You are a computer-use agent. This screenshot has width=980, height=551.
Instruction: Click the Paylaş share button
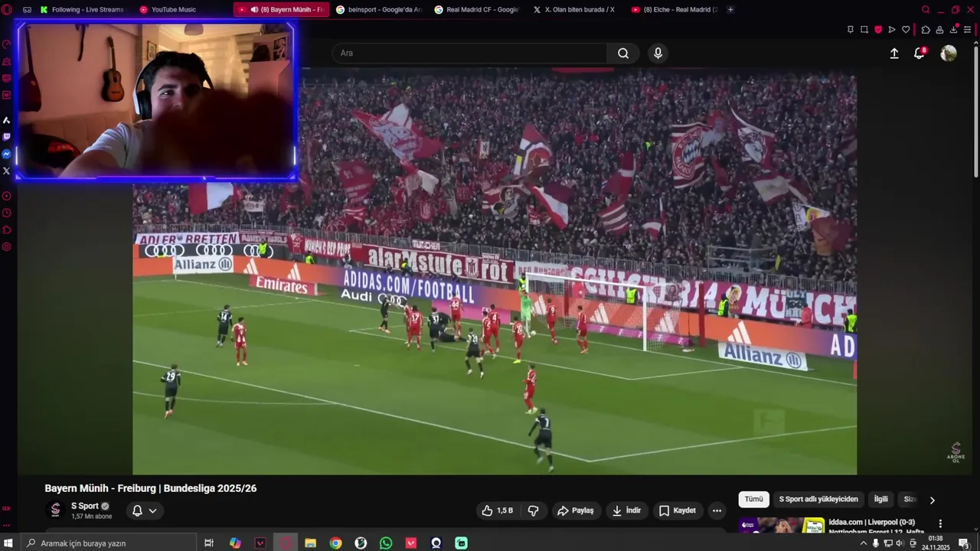tap(576, 510)
